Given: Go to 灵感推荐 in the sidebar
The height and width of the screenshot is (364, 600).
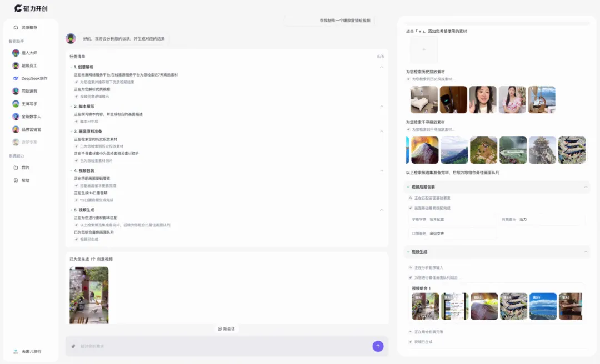Looking at the screenshot, I should click(29, 27).
